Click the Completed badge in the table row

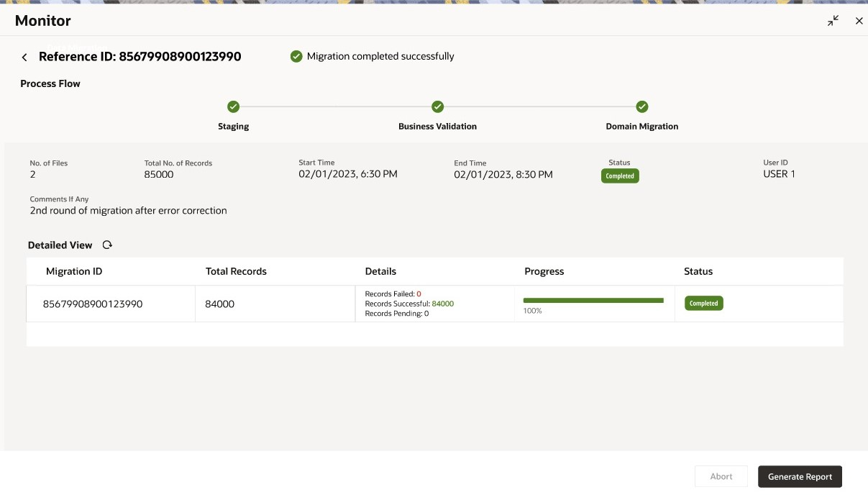(704, 304)
